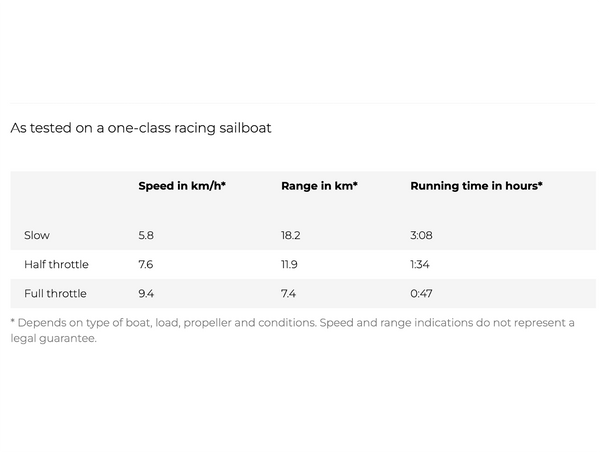Click the 1:34 running time value
The height and width of the screenshot is (456, 600).
[420, 264]
